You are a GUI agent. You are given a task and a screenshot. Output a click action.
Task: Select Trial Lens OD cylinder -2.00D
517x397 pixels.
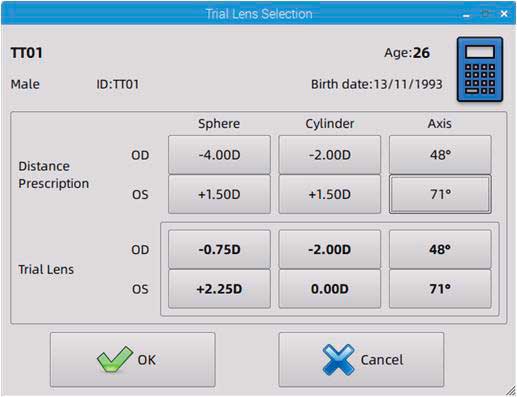click(330, 249)
